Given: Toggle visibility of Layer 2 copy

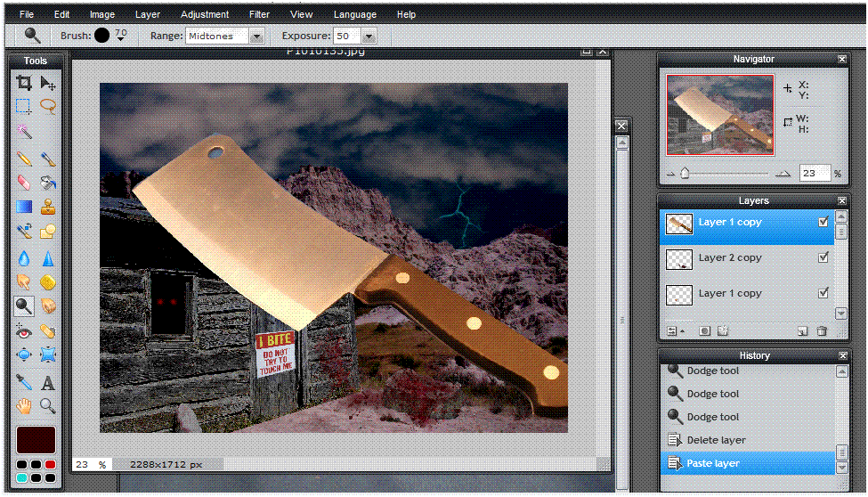Looking at the screenshot, I should point(823,257).
